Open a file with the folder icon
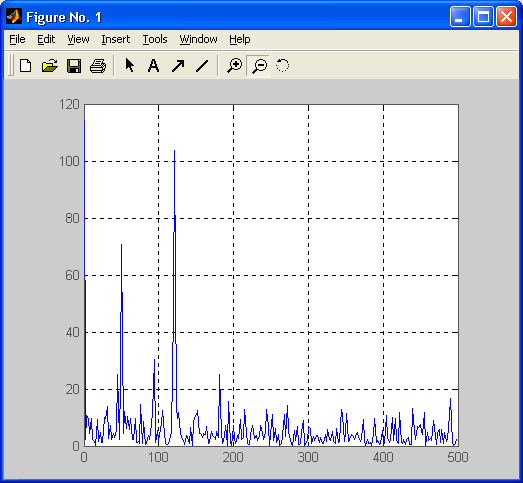 (50, 65)
